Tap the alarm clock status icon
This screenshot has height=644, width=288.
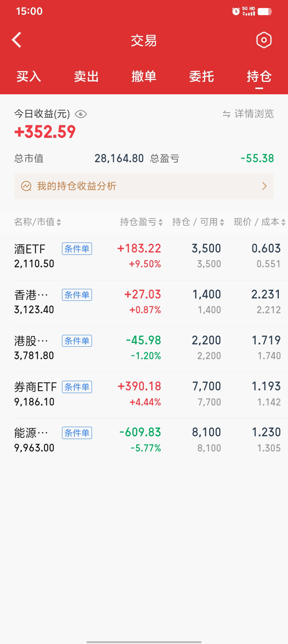(x=236, y=12)
